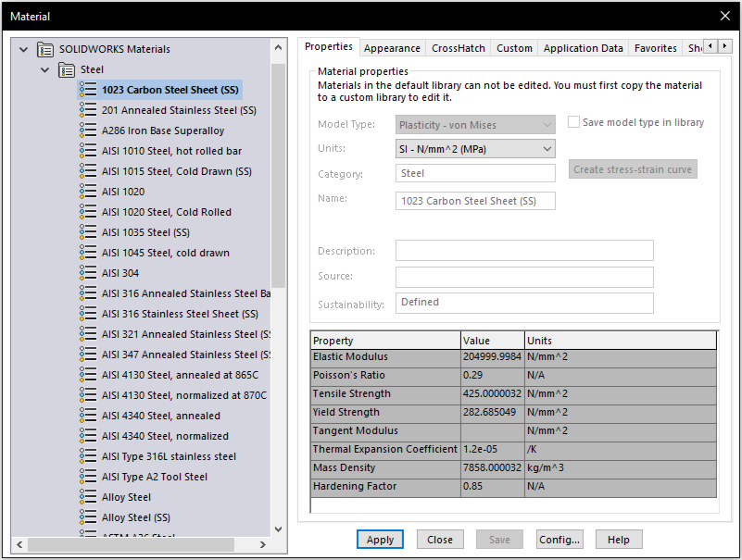Screen dimensions: 742x560
Task: Click the Steel folder icon
Action: coord(67,70)
